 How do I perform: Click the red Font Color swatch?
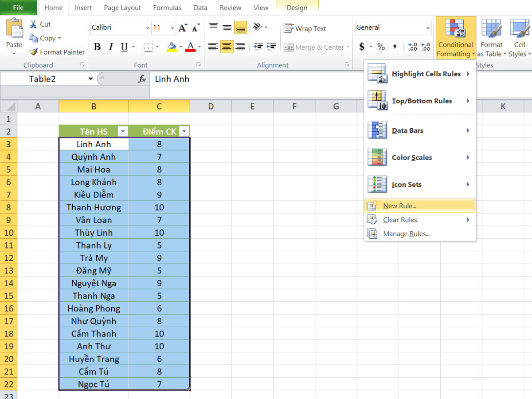[x=190, y=50]
